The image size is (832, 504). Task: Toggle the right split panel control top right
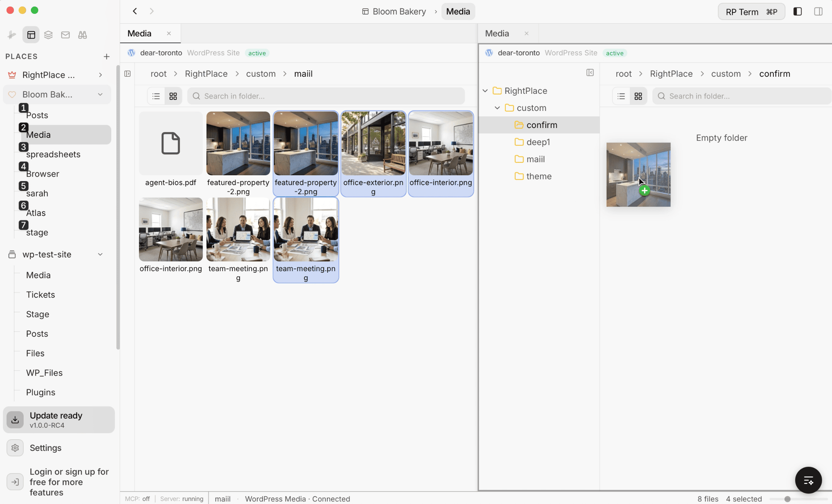click(x=818, y=11)
